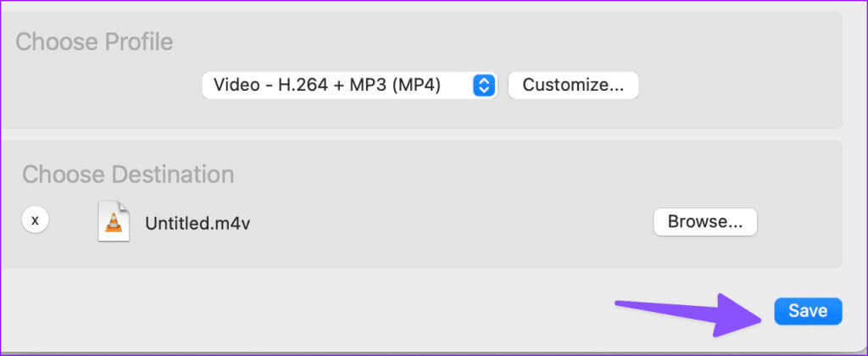Click the Choose Destination heading
Viewport: 868px width, 356px height.
tap(128, 175)
